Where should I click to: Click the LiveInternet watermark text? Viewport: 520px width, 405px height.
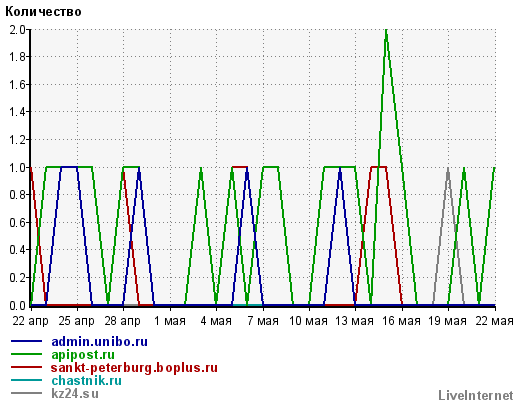(476, 396)
